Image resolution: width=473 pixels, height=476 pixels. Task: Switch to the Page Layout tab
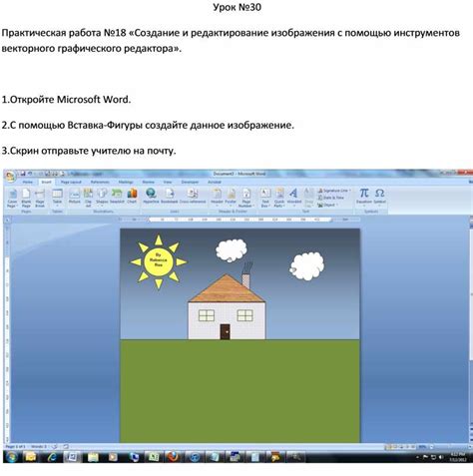pos(71,182)
